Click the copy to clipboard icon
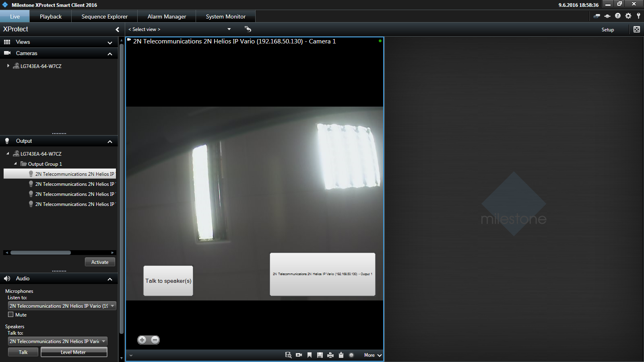This screenshot has height=362, width=644. 341,355
